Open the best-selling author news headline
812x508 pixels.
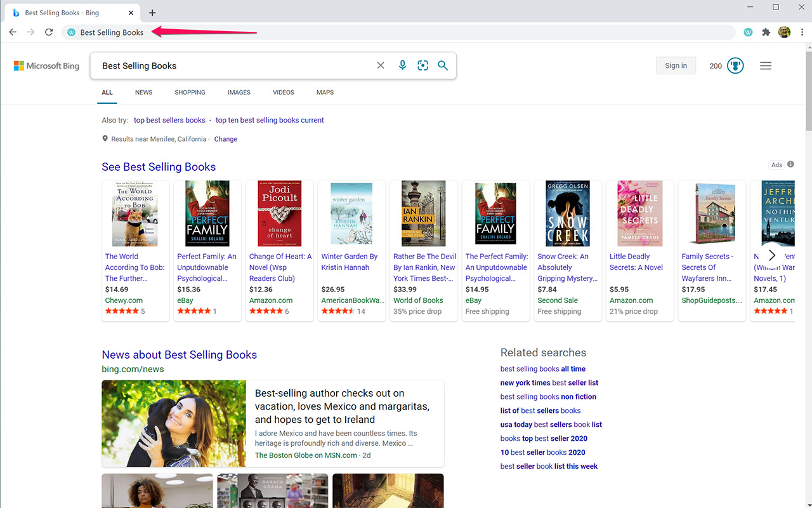tap(342, 406)
